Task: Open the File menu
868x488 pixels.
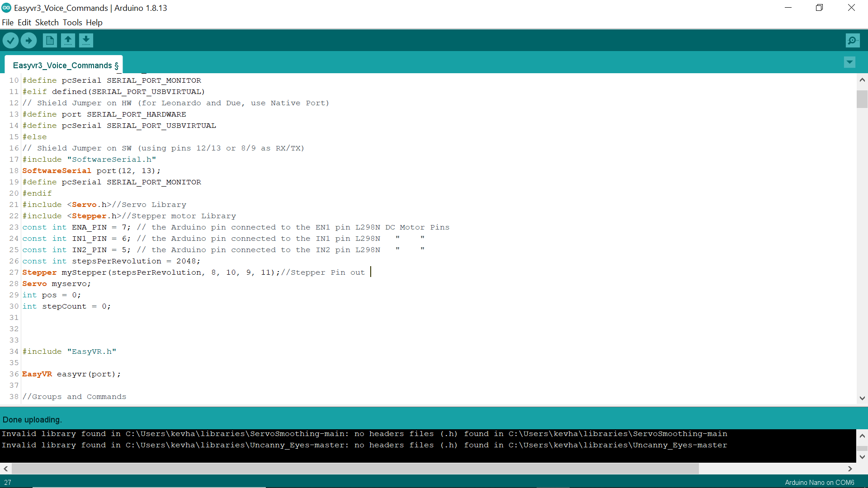Action: (8, 22)
